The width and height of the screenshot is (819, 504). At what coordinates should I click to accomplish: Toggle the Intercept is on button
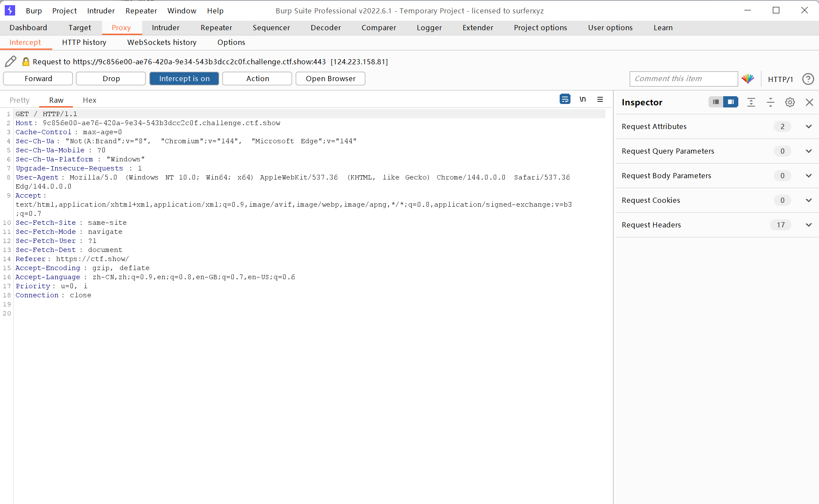click(184, 79)
